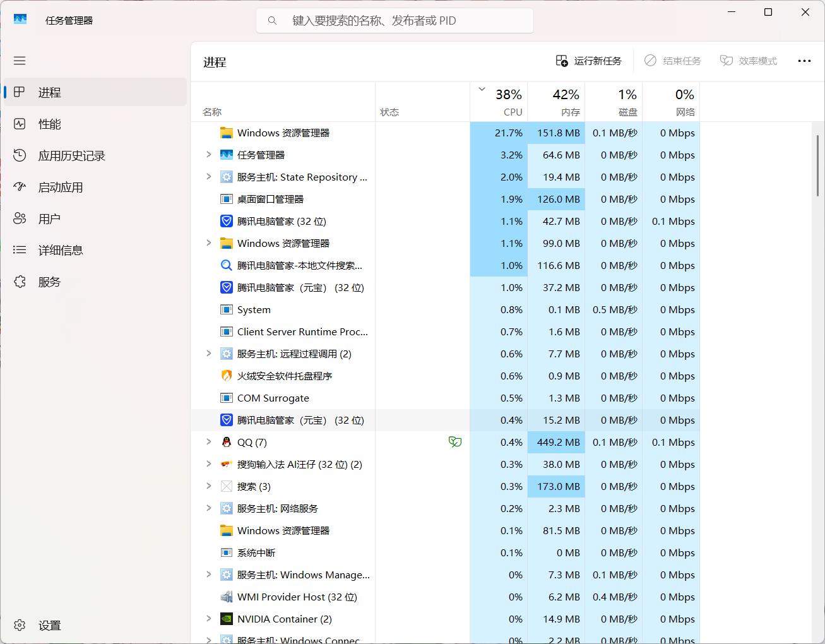Expand the Windows 资源管理器 99.0 MB group
This screenshot has height=644, width=825.
click(208, 243)
